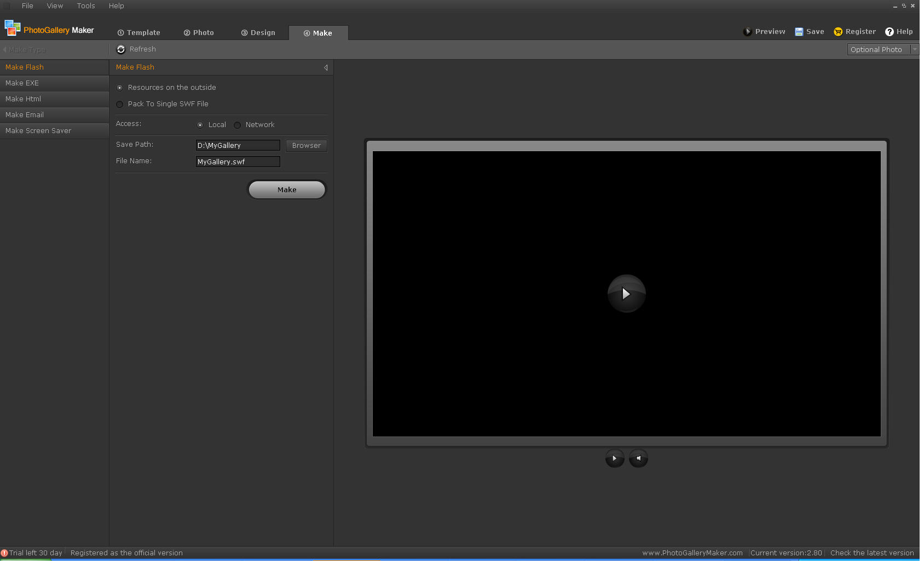Click Registered as the official version text
Screen dimensions: 924x563
(x=126, y=553)
